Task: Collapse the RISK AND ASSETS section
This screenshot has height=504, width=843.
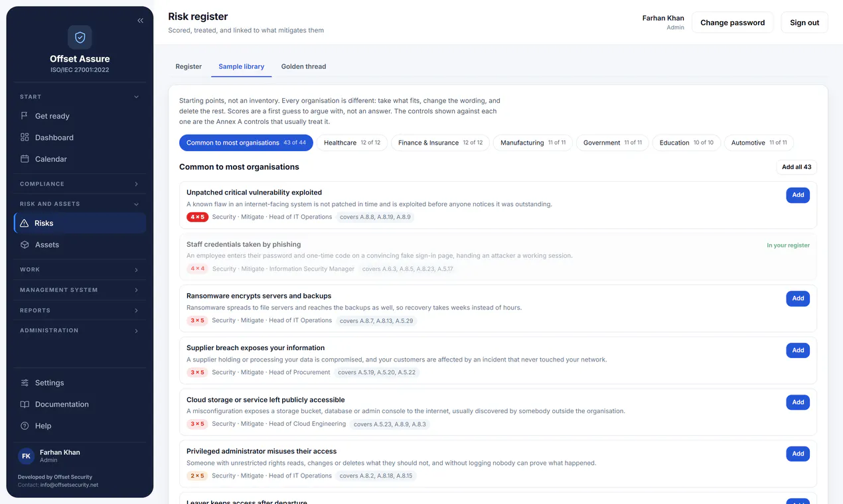Action: point(80,204)
